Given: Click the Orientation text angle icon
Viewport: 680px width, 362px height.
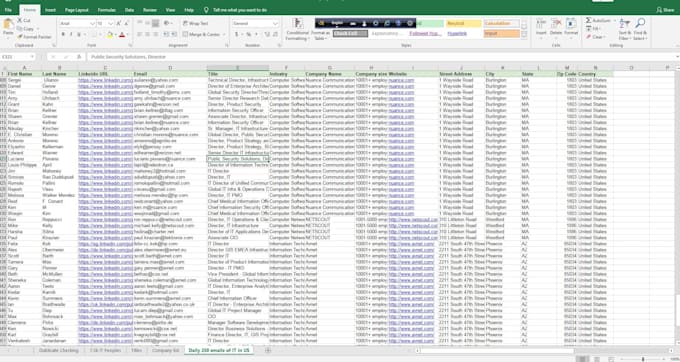Looking at the screenshot, I should tap(167, 23).
